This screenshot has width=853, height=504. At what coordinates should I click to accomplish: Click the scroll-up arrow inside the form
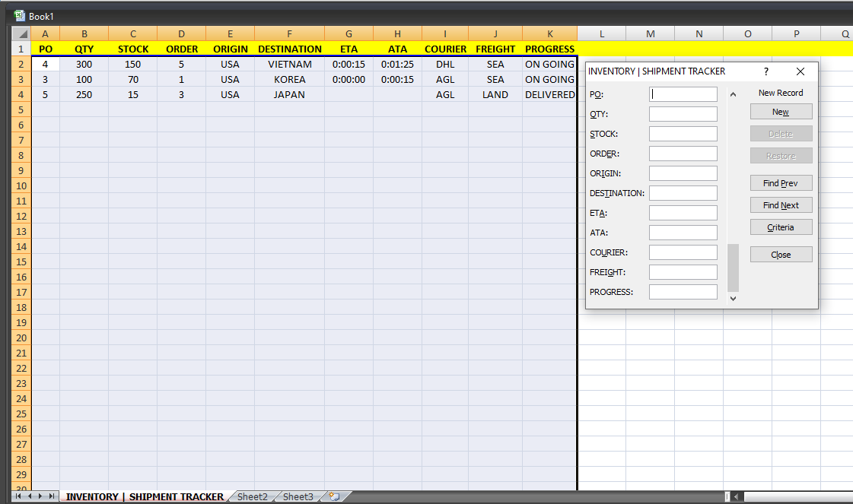click(733, 93)
